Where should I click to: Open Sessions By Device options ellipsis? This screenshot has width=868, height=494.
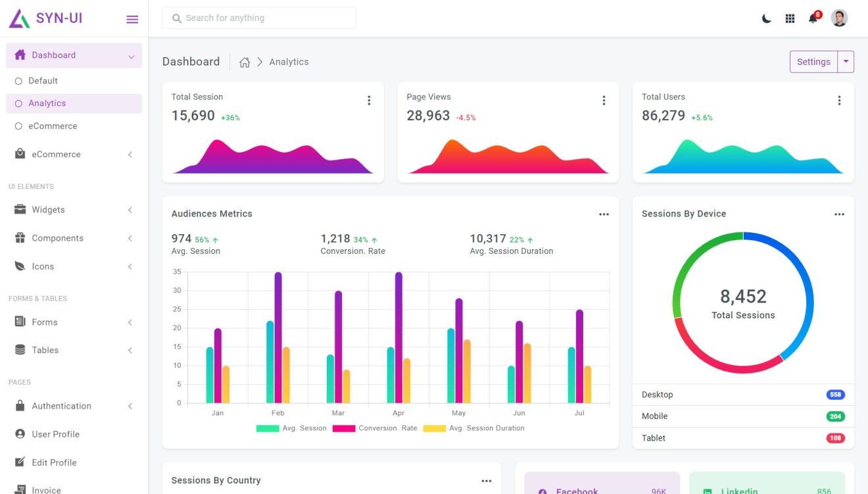[x=839, y=214]
